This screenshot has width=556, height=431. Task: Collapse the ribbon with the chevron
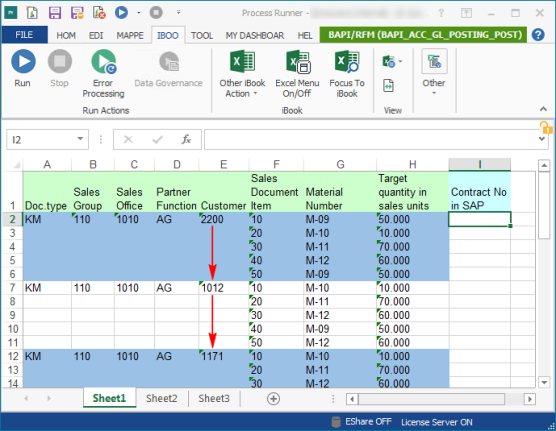click(x=543, y=109)
